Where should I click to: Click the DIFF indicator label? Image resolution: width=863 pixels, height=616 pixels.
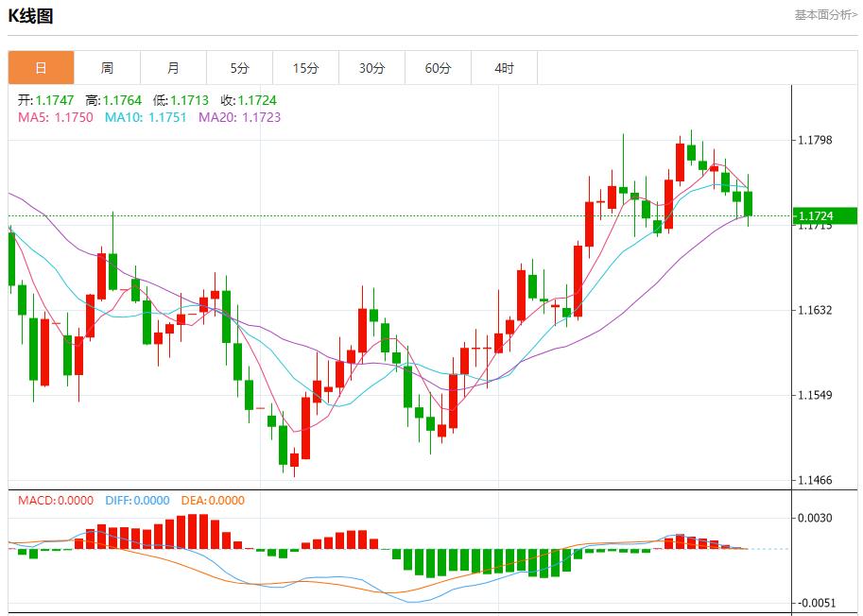pyautogui.click(x=136, y=501)
